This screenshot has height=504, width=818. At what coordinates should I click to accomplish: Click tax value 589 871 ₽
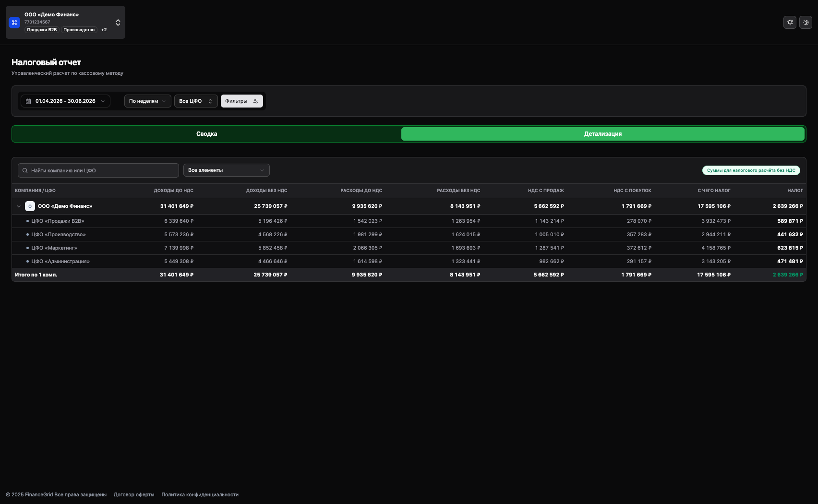pyautogui.click(x=790, y=221)
